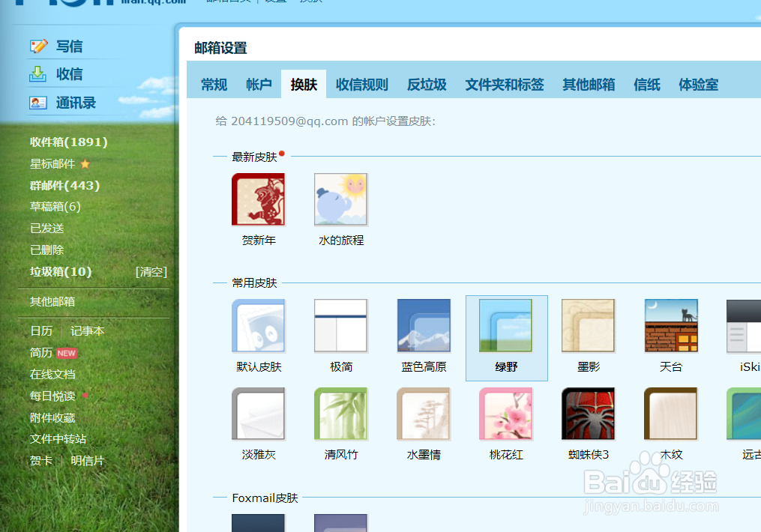Select the 贺新年 skin thumbnail

click(x=258, y=199)
